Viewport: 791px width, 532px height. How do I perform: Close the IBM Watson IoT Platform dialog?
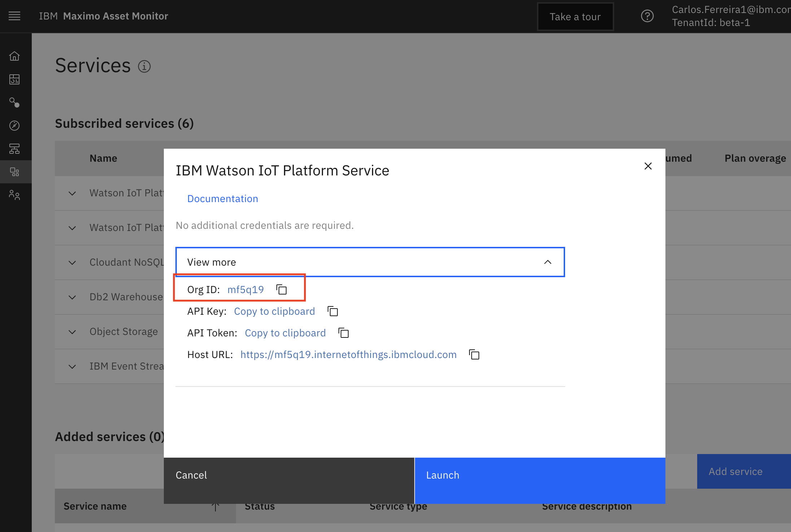coord(648,166)
